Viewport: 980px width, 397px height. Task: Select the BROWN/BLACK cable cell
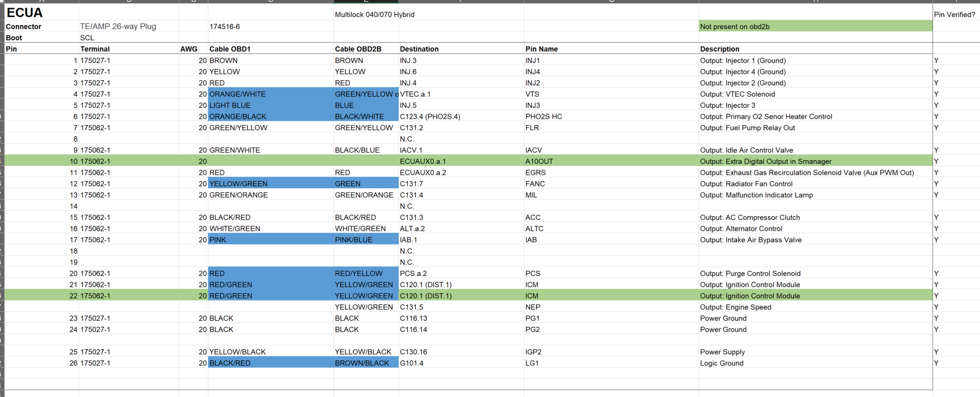click(362, 363)
